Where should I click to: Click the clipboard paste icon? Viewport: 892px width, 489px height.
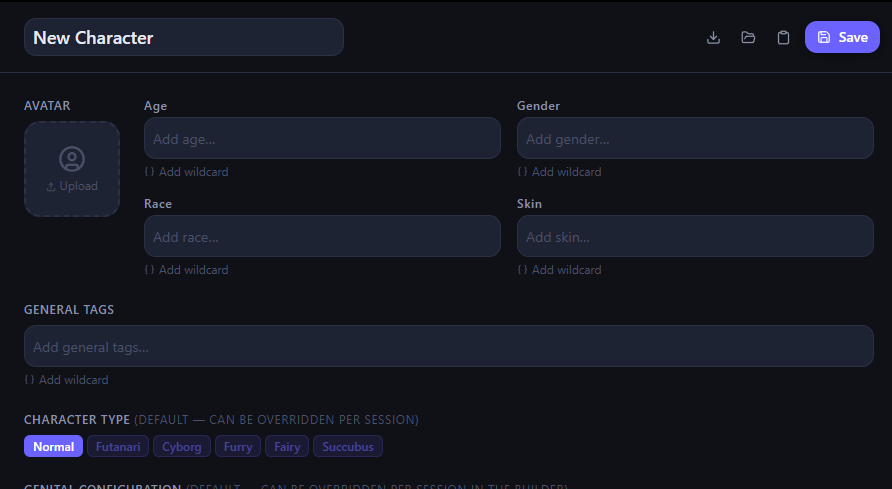coord(783,38)
